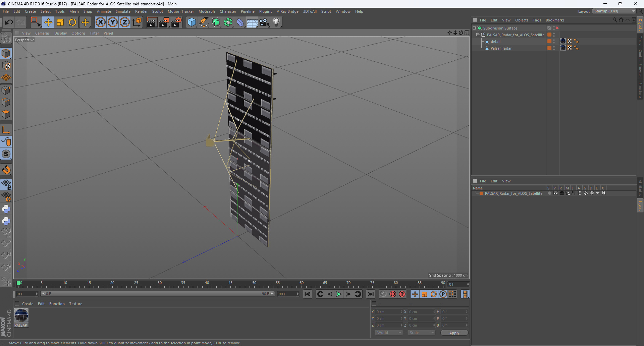Select the Rotate tool in the top toolbar
Viewport: 644px width, 346px height.
[72, 22]
